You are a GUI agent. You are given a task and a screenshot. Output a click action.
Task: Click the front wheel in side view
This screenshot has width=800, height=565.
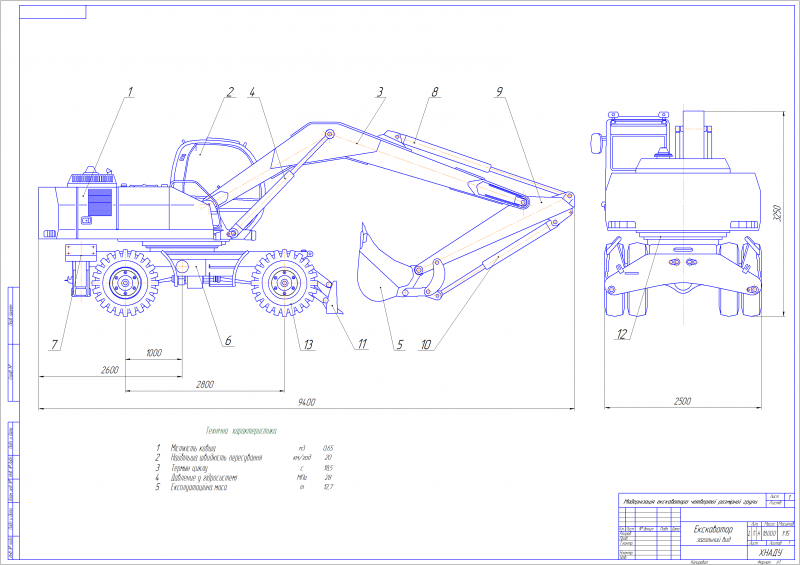coord(284,283)
